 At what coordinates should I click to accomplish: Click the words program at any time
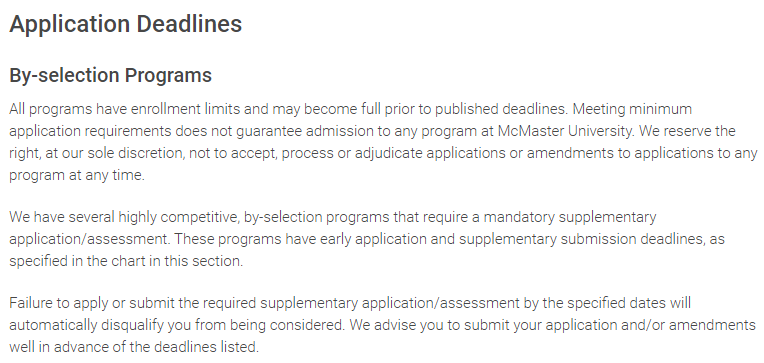pyautogui.click(x=76, y=175)
